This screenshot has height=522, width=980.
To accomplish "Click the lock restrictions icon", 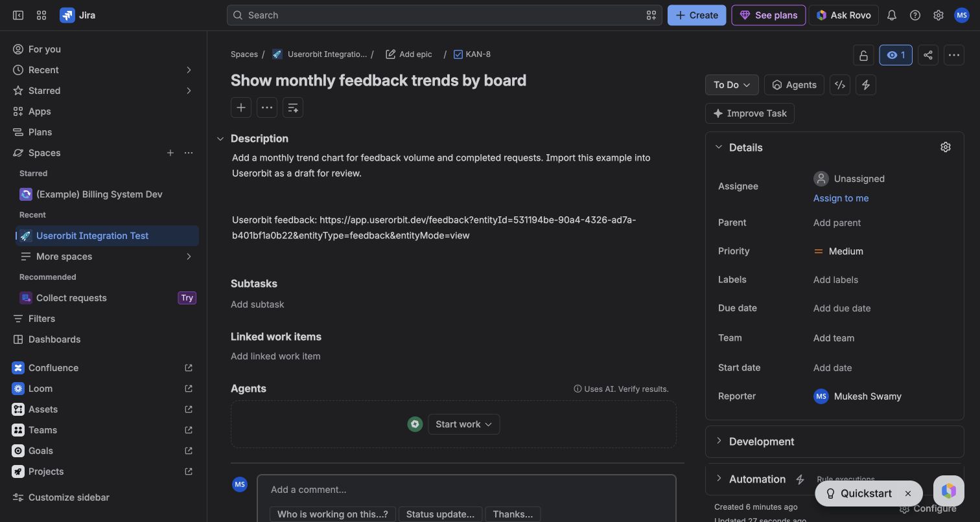I will [863, 55].
